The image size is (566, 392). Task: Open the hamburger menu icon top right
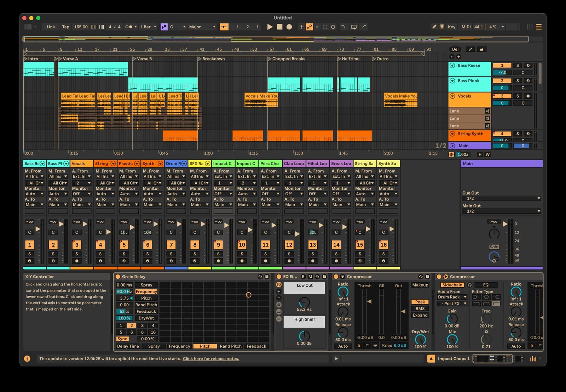539,27
